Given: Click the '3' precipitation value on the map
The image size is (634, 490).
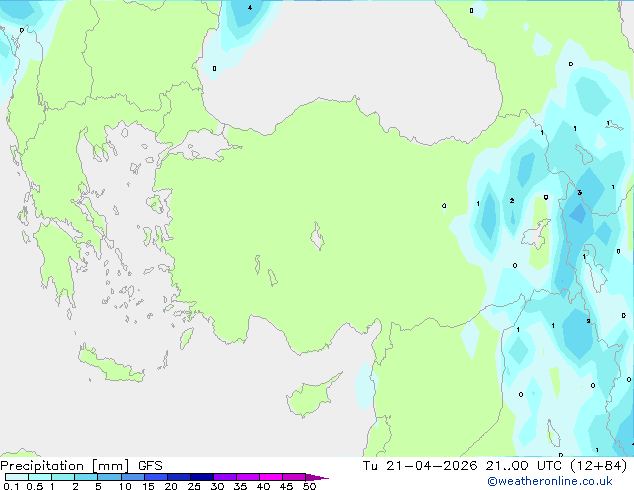Looking at the screenshot, I should coord(579,192).
